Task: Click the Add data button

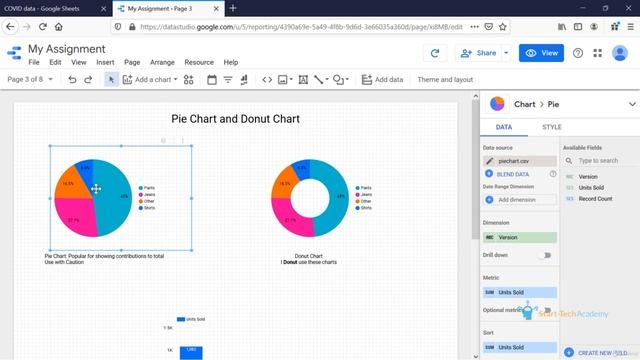Action: [x=382, y=80]
